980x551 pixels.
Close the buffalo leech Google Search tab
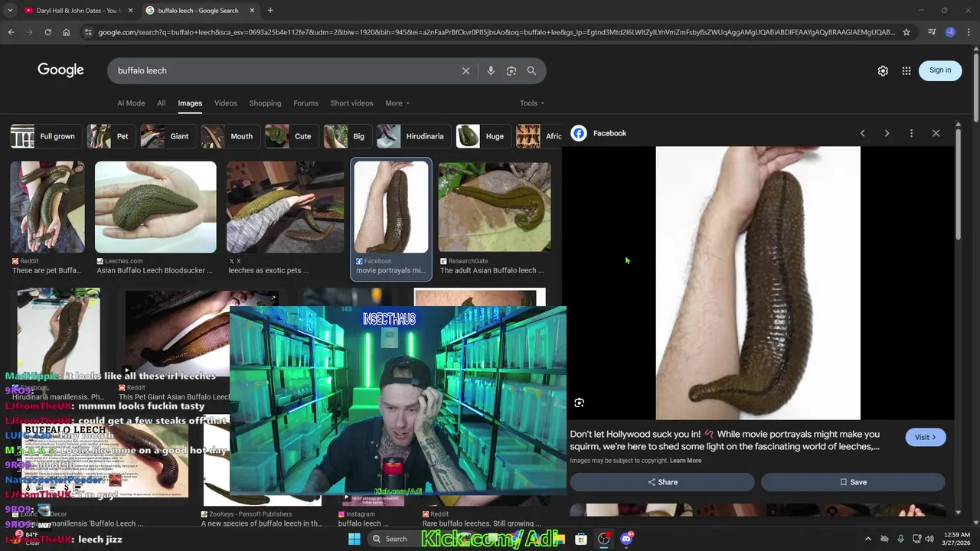252,11
